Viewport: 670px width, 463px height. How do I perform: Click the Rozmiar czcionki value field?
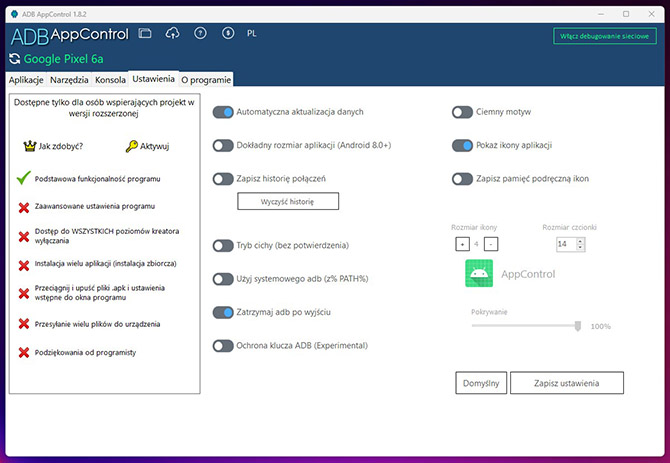[x=566, y=244]
